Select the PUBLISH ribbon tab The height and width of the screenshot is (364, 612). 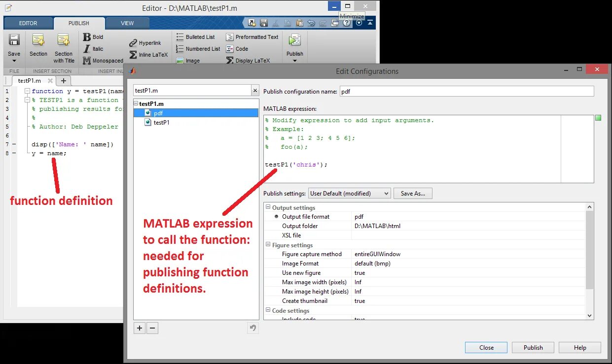click(79, 23)
